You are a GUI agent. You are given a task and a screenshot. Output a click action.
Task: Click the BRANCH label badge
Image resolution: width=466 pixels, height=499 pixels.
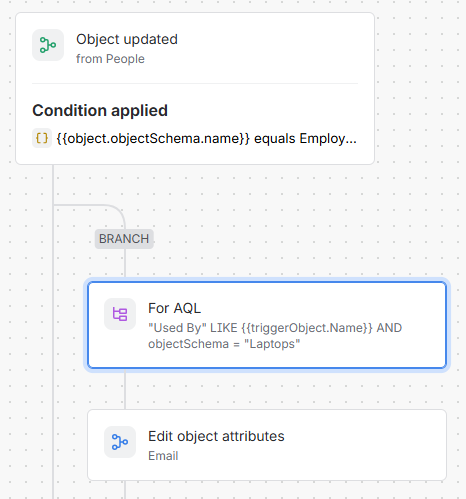point(124,239)
